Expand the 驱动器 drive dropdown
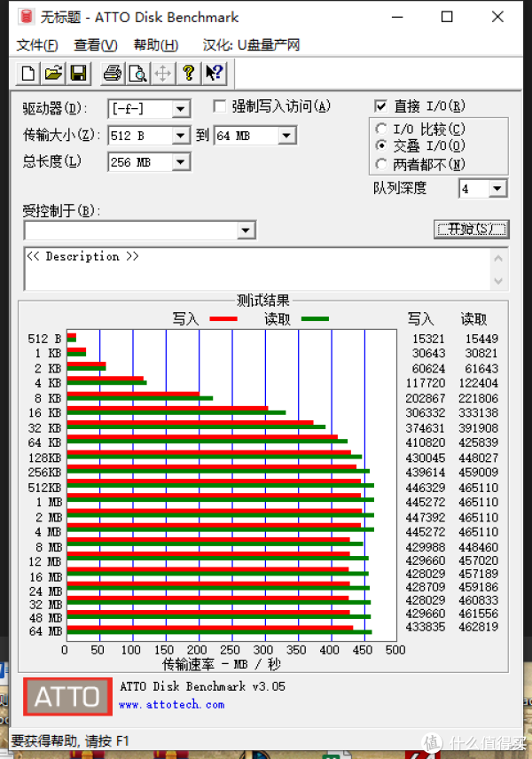Image resolution: width=532 pixels, height=759 pixels. tap(181, 109)
